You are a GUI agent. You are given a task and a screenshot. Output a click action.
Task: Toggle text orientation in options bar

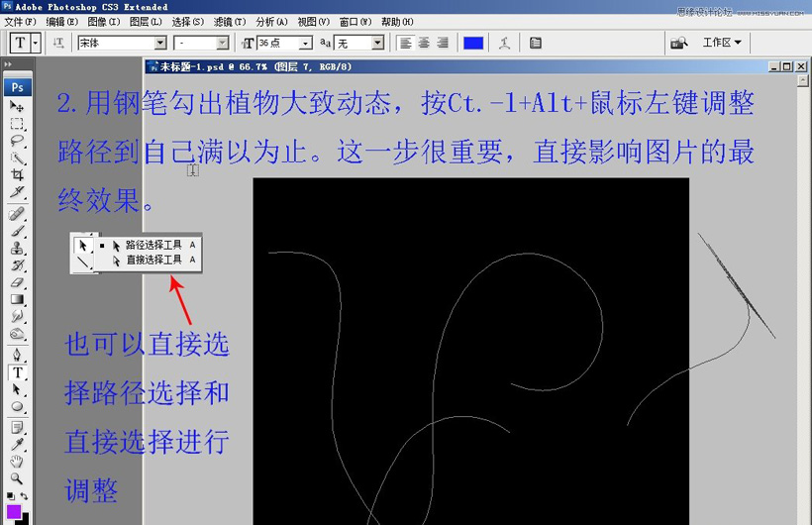click(x=58, y=43)
